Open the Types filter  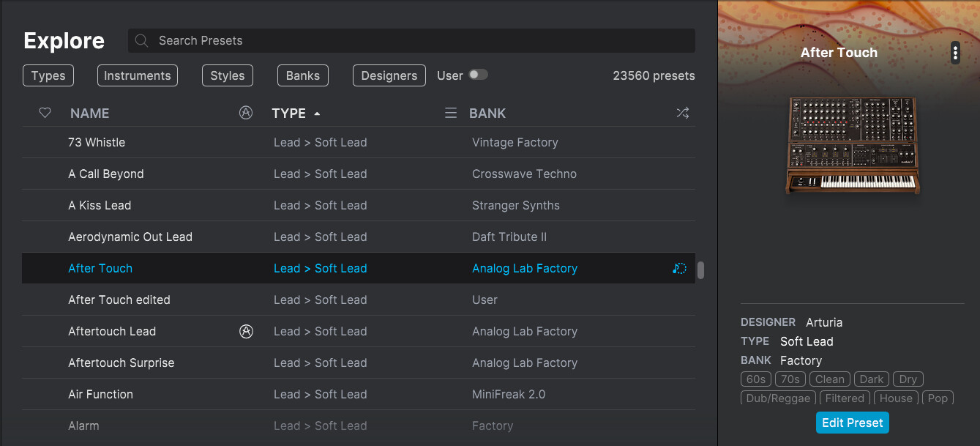pos(48,75)
